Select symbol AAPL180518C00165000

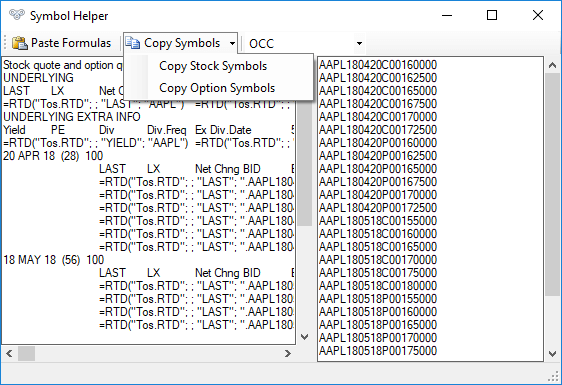pos(378,247)
